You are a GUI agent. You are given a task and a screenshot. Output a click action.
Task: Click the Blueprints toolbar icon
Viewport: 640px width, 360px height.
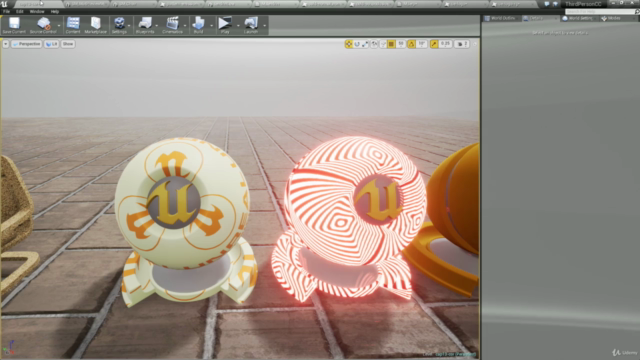145,23
